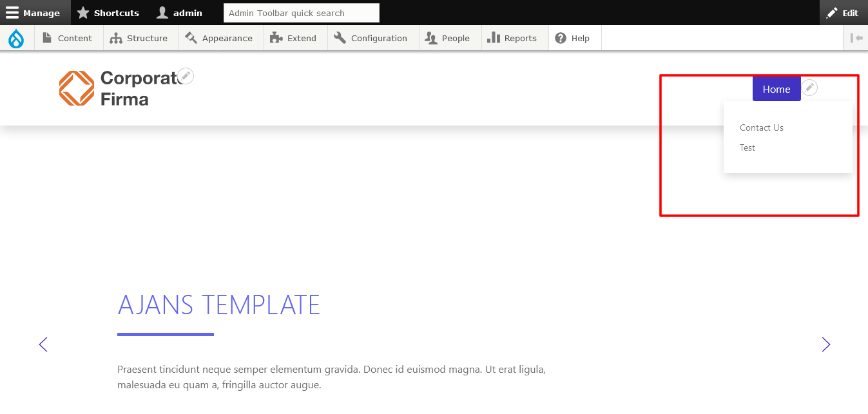868x414 pixels.
Task: Select the Structure sitemap icon
Action: point(115,38)
